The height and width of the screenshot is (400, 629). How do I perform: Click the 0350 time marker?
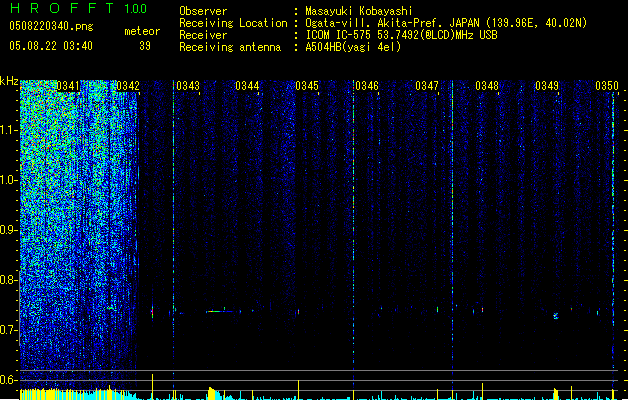coord(607,86)
